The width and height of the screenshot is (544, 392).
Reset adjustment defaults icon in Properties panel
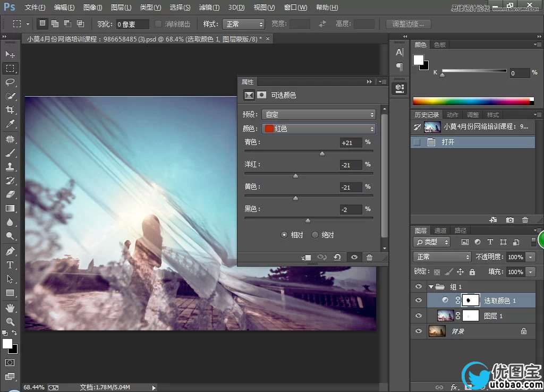[x=337, y=258]
